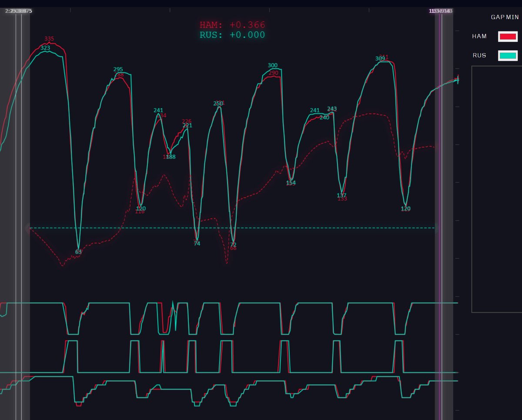Screen dimensions: 522x420
Task: Click the 137 corner speed label
Action: [x=341, y=196]
